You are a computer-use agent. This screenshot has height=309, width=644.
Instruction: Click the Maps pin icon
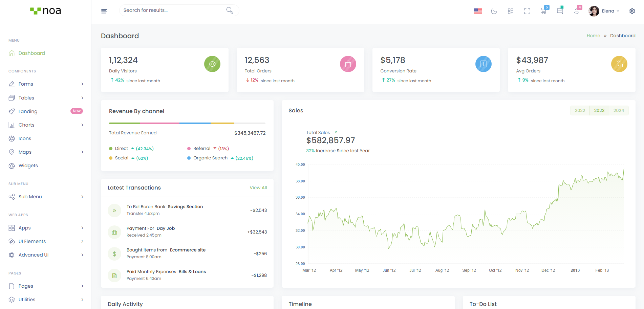tap(12, 152)
